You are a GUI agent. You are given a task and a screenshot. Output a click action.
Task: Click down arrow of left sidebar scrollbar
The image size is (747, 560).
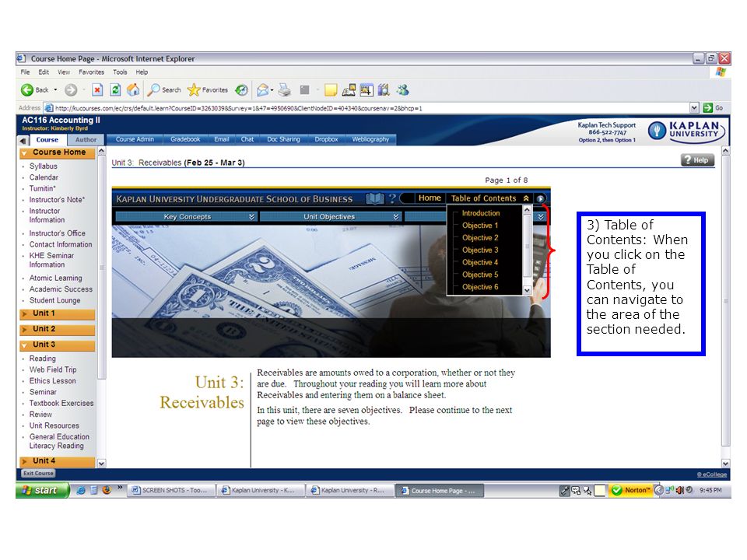pos(101,463)
